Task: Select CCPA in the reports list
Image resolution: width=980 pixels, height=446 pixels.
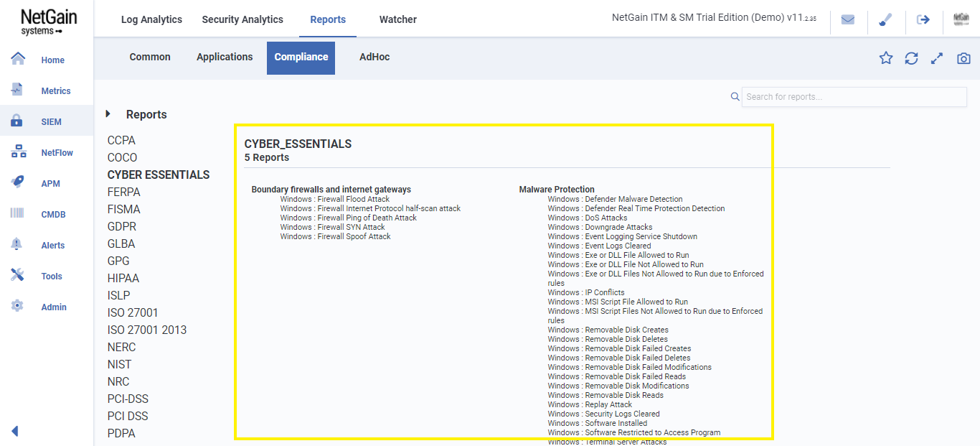Action: click(x=121, y=140)
